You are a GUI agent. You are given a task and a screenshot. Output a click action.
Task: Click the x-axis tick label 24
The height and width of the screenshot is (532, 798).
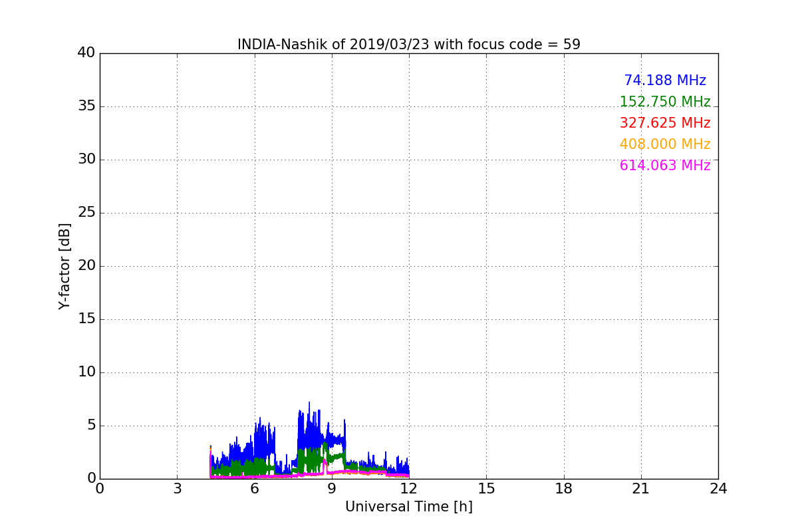tap(718, 489)
